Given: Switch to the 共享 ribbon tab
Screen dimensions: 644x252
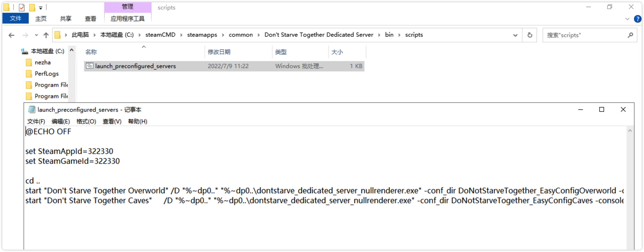Looking at the screenshot, I should click(x=65, y=19).
